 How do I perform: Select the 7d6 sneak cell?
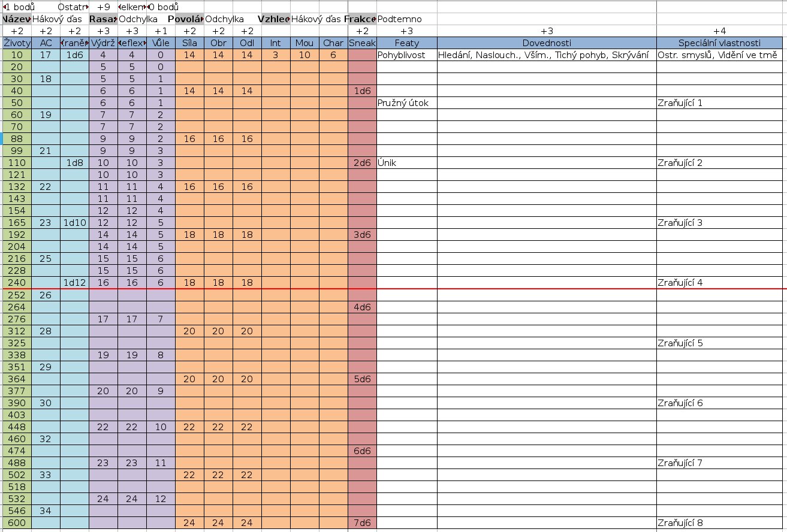click(361, 522)
